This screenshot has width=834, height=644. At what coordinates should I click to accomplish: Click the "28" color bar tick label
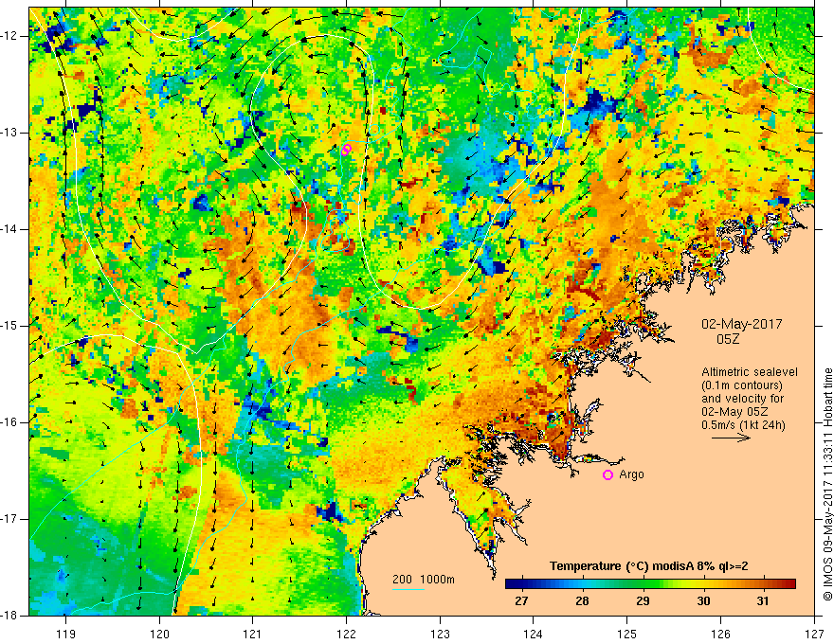click(582, 601)
